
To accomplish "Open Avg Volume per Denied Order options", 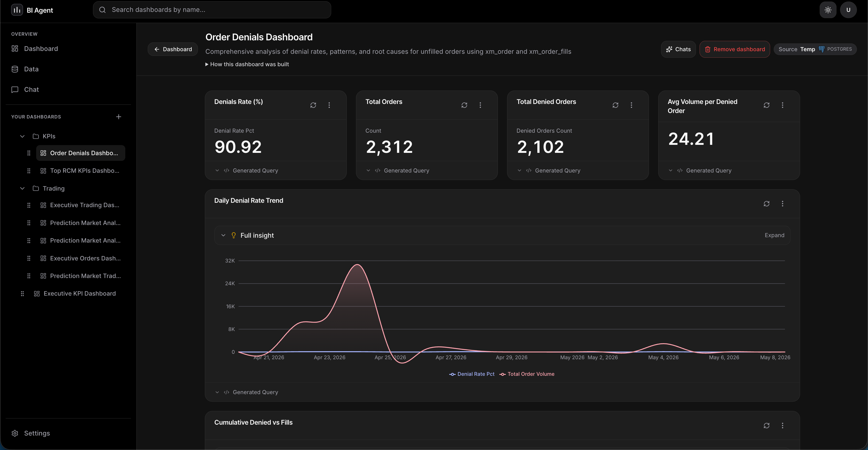I will (782, 105).
